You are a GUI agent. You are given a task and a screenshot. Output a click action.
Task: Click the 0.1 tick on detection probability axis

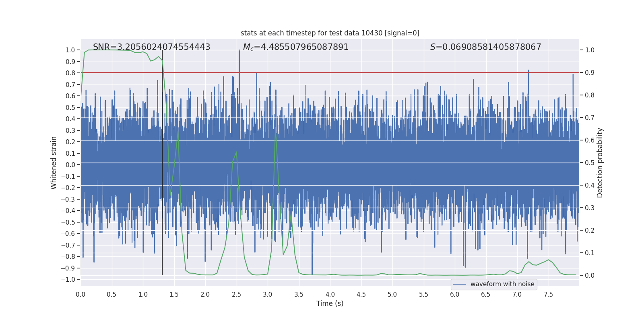(590, 253)
